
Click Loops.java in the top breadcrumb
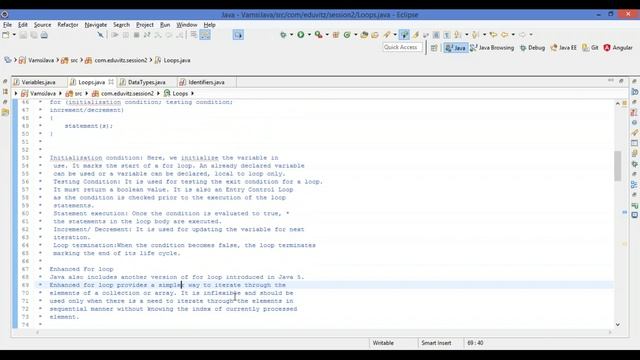[x=177, y=60]
